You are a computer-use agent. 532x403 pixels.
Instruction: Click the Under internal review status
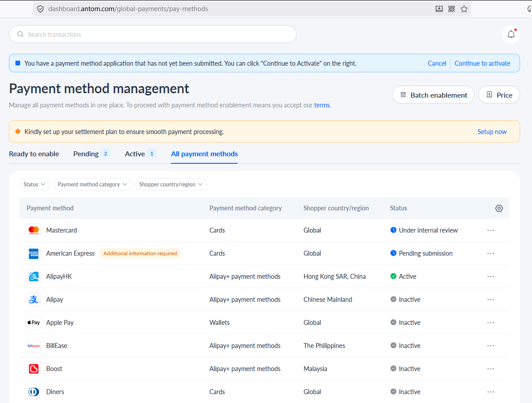[424, 230]
